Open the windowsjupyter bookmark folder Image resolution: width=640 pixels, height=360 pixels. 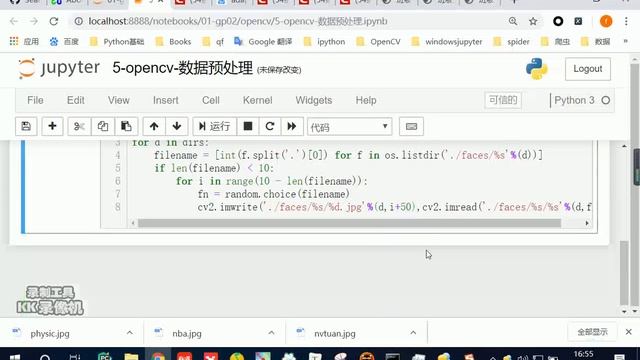pos(447,42)
